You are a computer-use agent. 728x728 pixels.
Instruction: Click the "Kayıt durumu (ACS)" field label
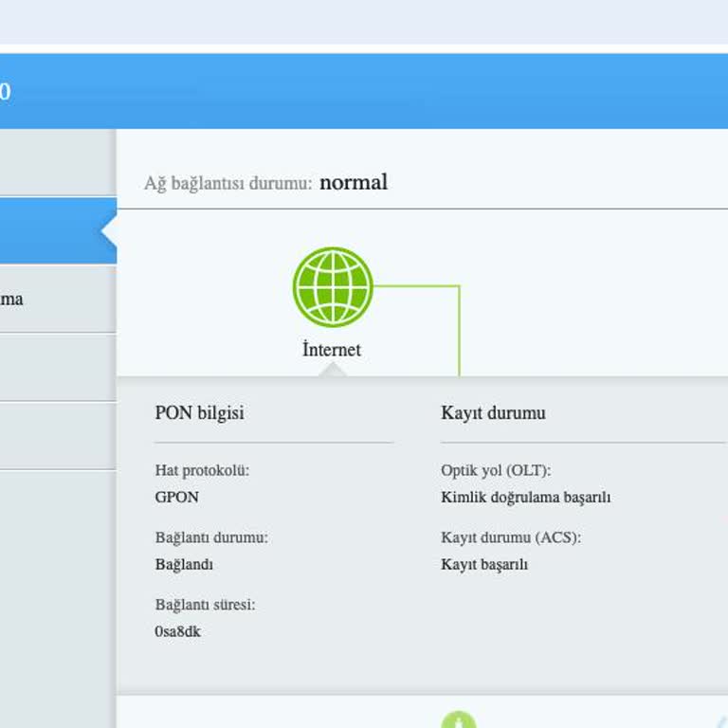pyautogui.click(x=511, y=537)
